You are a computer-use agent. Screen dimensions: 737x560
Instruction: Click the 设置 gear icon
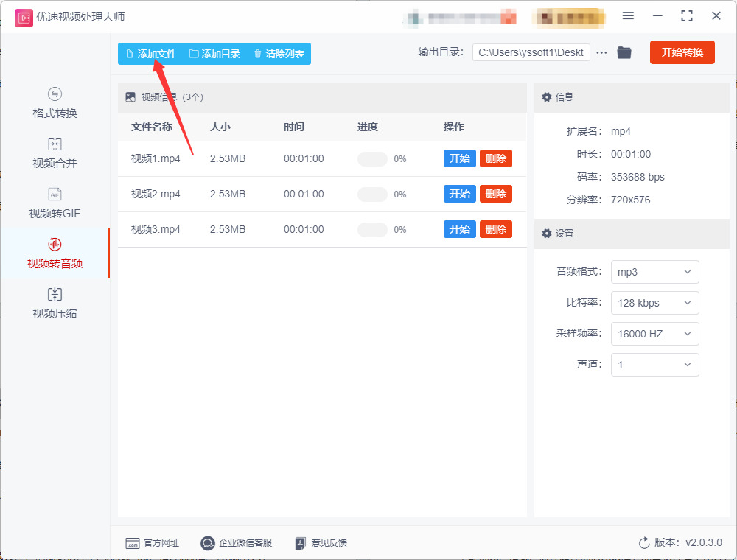pyautogui.click(x=547, y=234)
